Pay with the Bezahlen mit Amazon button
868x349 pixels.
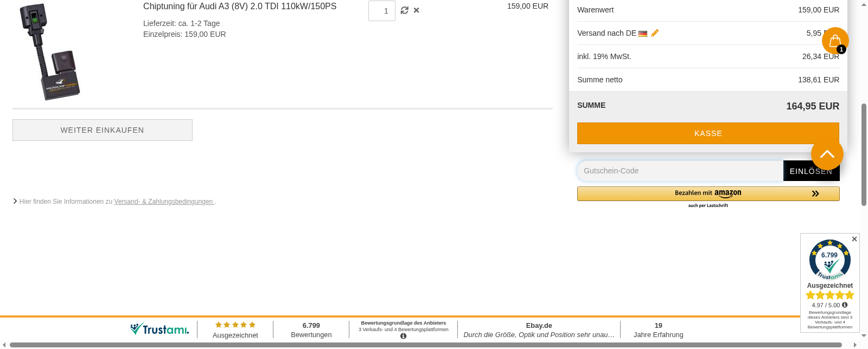coord(707,193)
